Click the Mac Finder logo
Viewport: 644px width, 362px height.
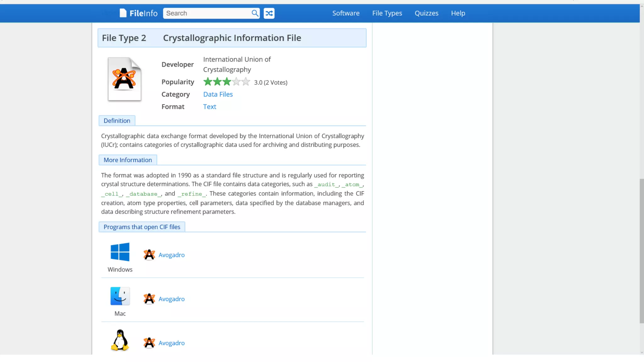coord(120,296)
